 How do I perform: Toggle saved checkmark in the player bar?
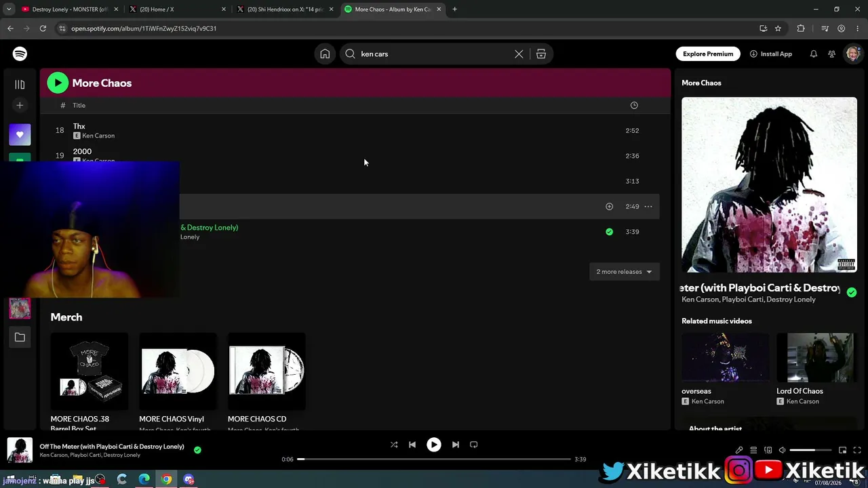click(197, 449)
